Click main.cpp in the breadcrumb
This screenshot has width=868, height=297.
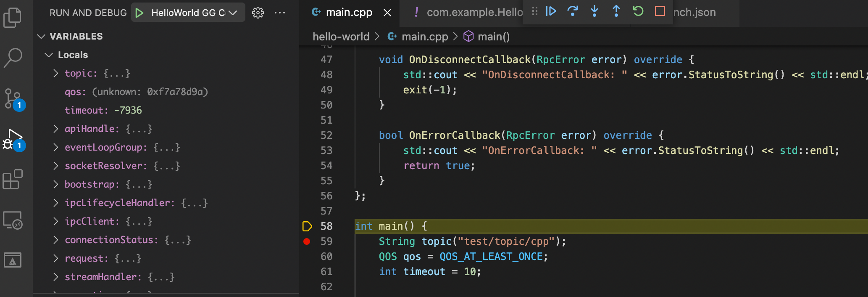[424, 37]
